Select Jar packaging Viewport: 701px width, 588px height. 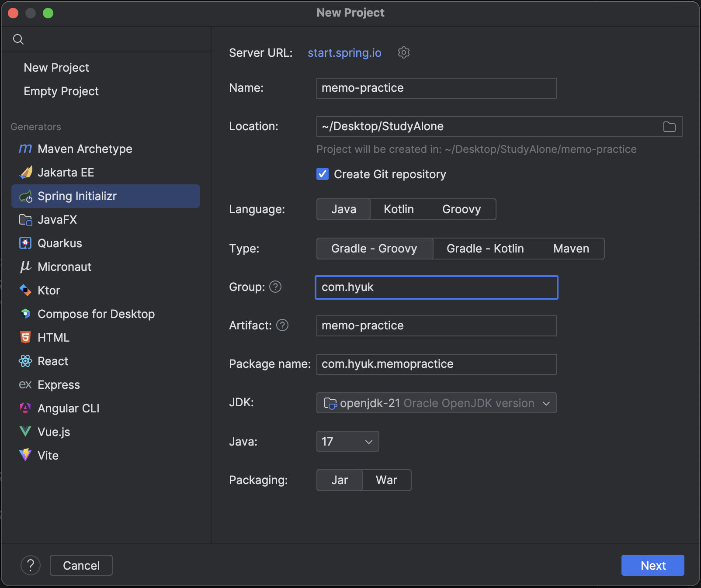pos(340,480)
